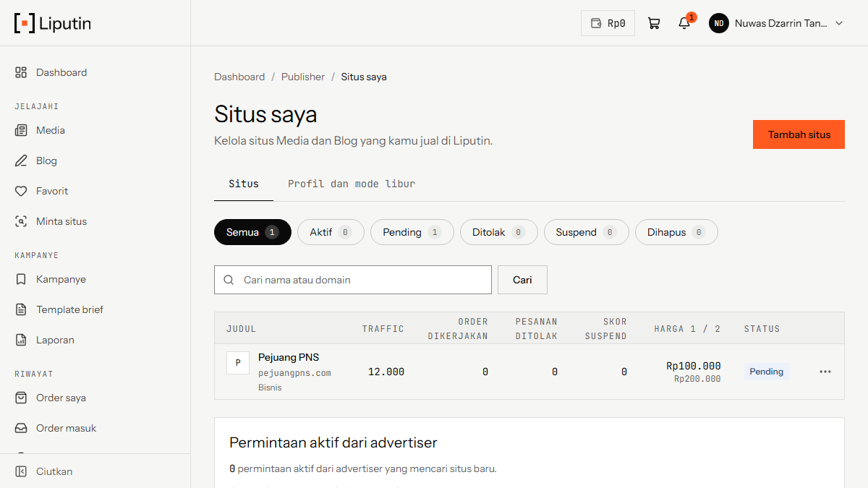Select the Ditolak filter chip

(499, 232)
